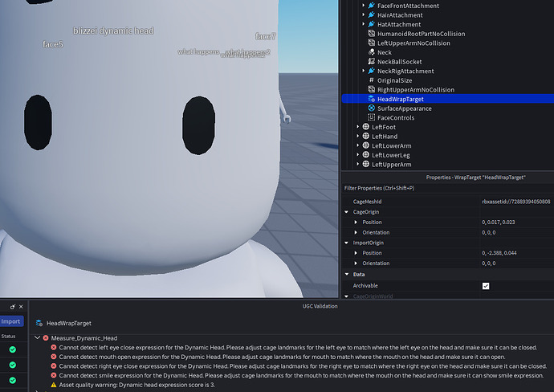This screenshot has height=392, width=554.
Task: Collapse the ImportOrigin property group
Action: point(347,243)
